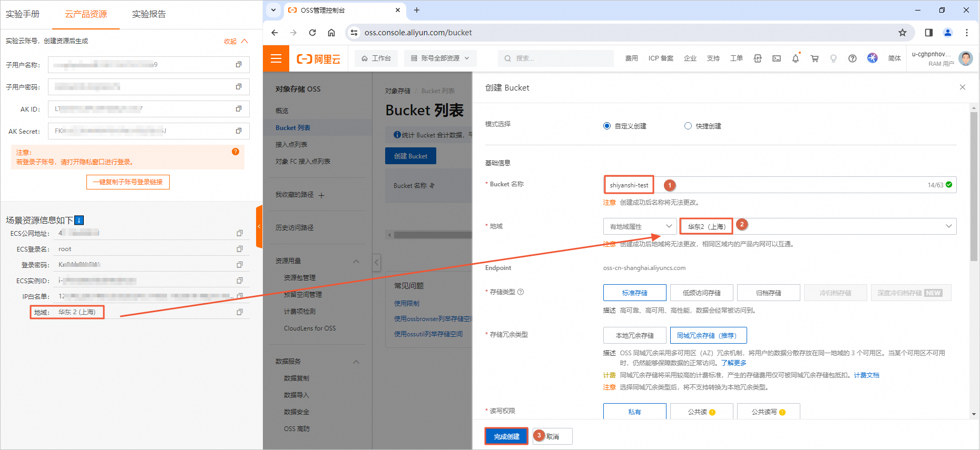Screen dimensions: 980x450
Task: Switch to 云产品资源 tab
Action: pyautogui.click(x=86, y=14)
